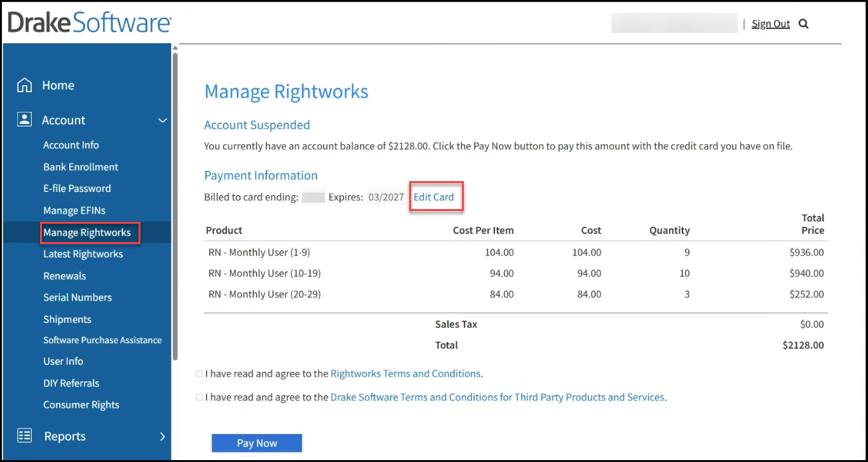The height and width of the screenshot is (462, 868).
Task: Open Serial Numbers from sidebar
Action: click(x=78, y=297)
